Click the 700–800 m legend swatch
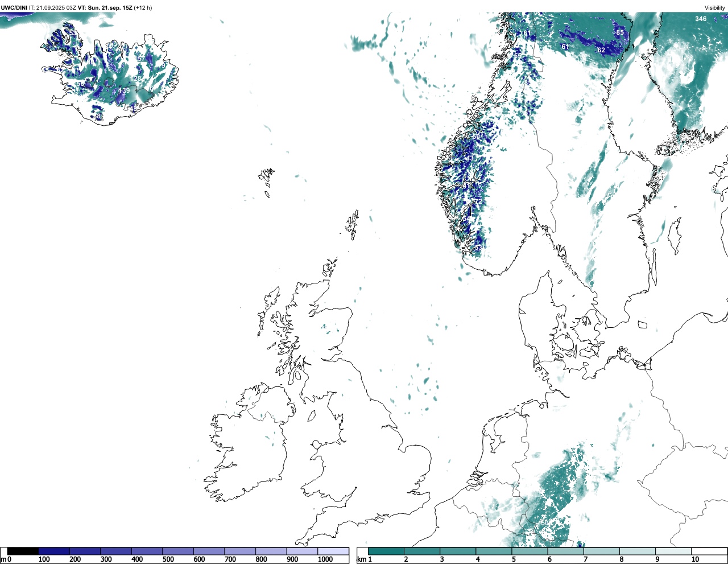This screenshot has height=564, width=728. 240,551
